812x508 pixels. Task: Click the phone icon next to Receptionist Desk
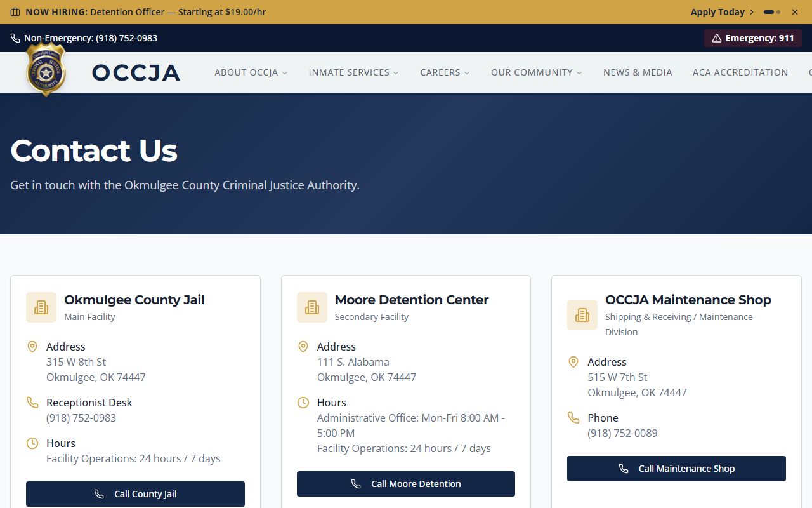(x=32, y=403)
